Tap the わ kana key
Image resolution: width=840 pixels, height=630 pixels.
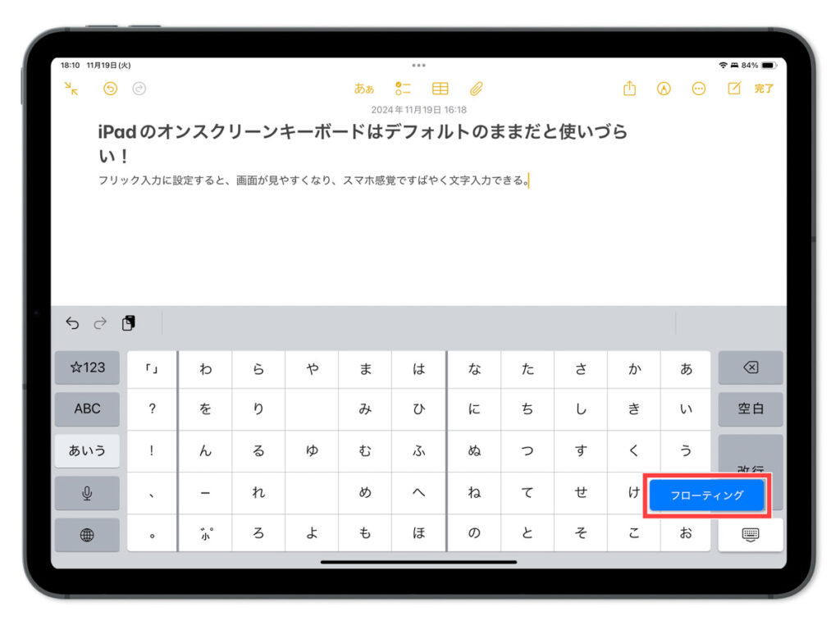(x=206, y=369)
